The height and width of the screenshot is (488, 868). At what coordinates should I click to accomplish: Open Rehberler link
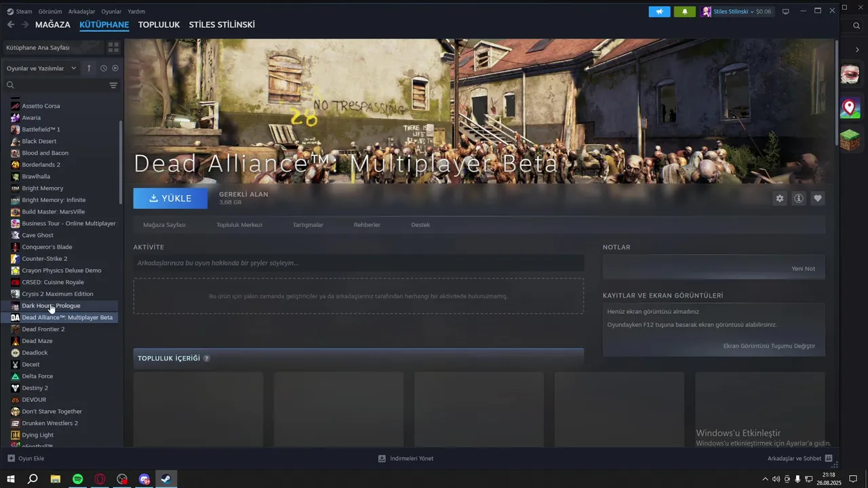pyautogui.click(x=367, y=224)
